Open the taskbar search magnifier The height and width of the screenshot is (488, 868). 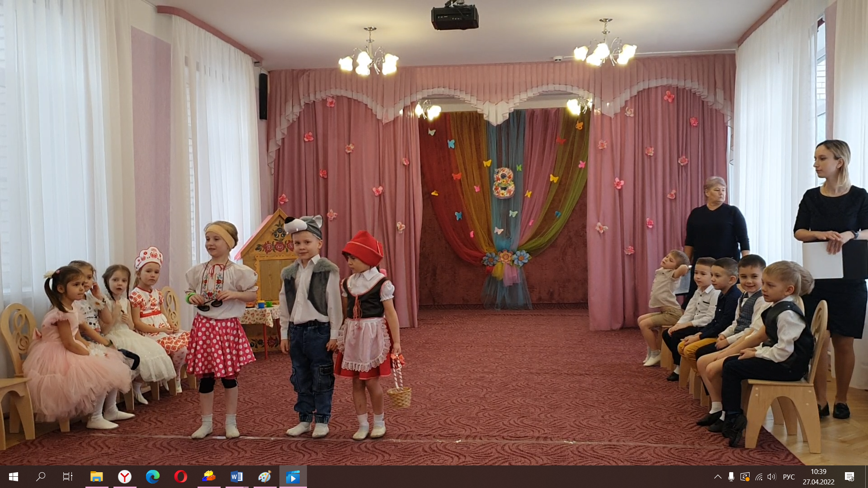click(41, 477)
